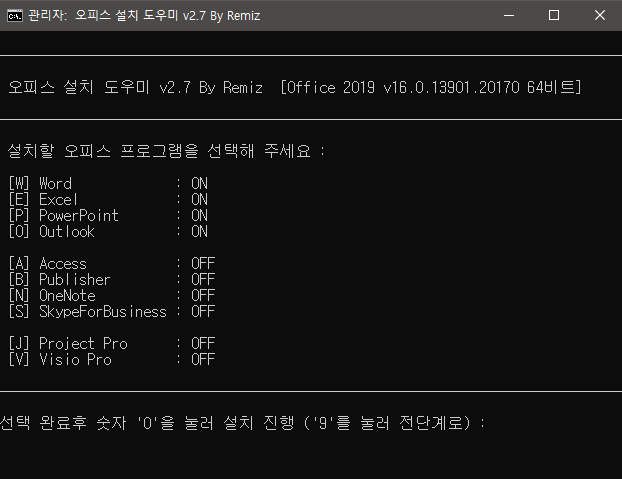Click the PowerPoint ON status
The image size is (622, 479).
[199, 215]
